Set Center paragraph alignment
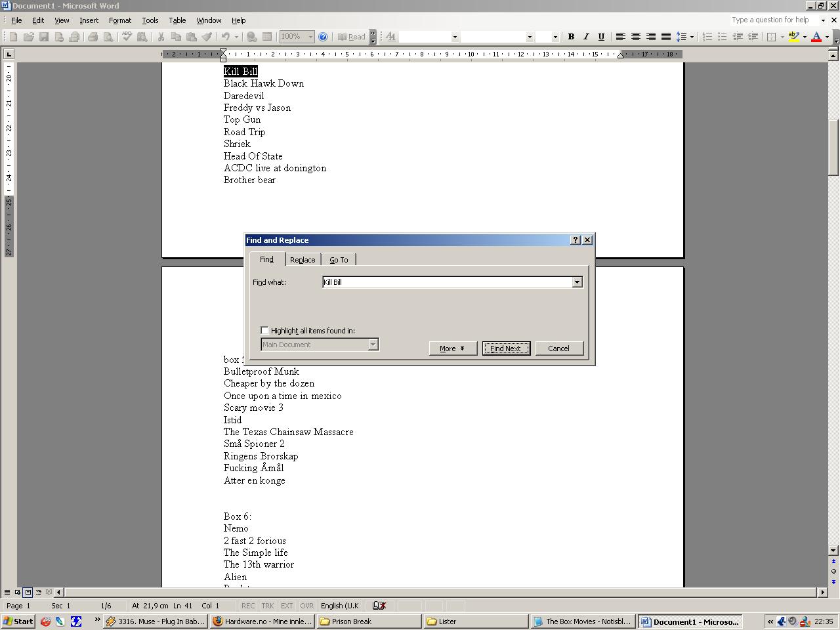Viewport: 840px width, 630px height. (x=635, y=37)
